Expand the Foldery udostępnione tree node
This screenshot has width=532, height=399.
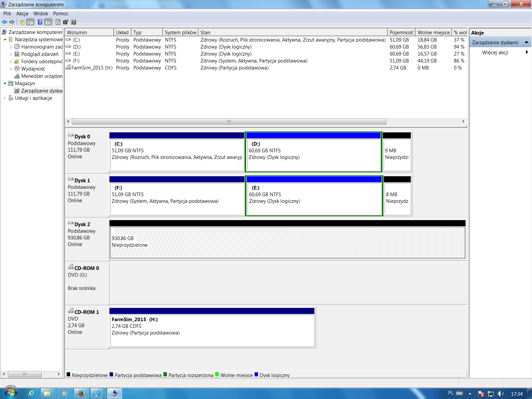coord(11,62)
